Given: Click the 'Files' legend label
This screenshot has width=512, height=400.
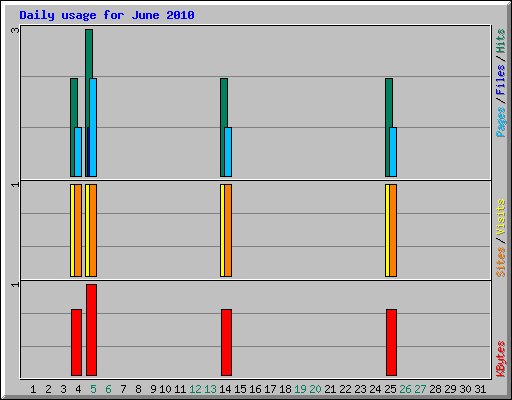Looking at the screenshot, I should pos(501,79).
